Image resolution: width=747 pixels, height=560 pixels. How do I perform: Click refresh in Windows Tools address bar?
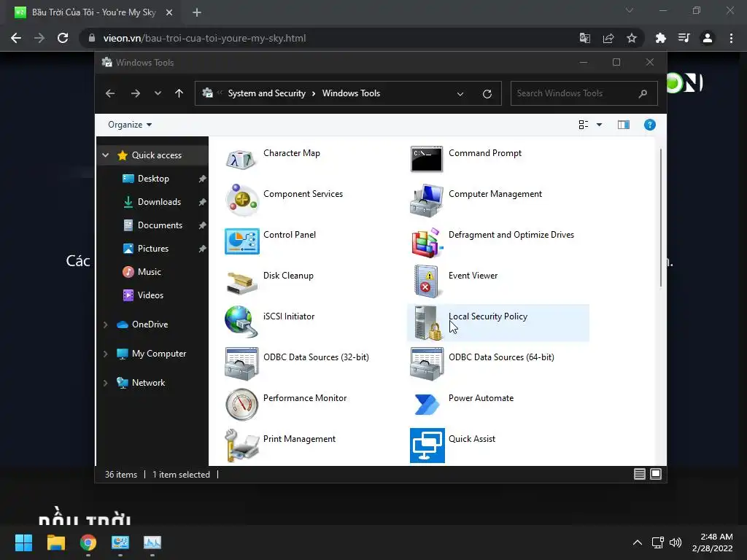(x=487, y=94)
